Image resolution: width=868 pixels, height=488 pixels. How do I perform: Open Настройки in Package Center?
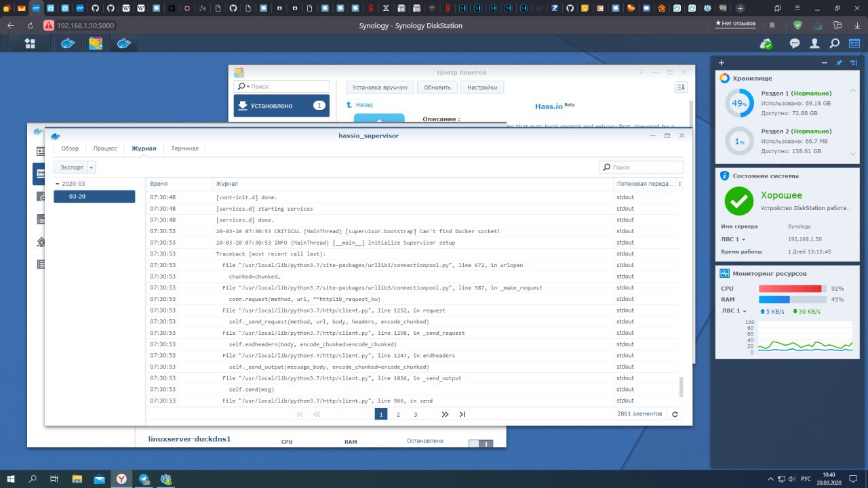(482, 87)
